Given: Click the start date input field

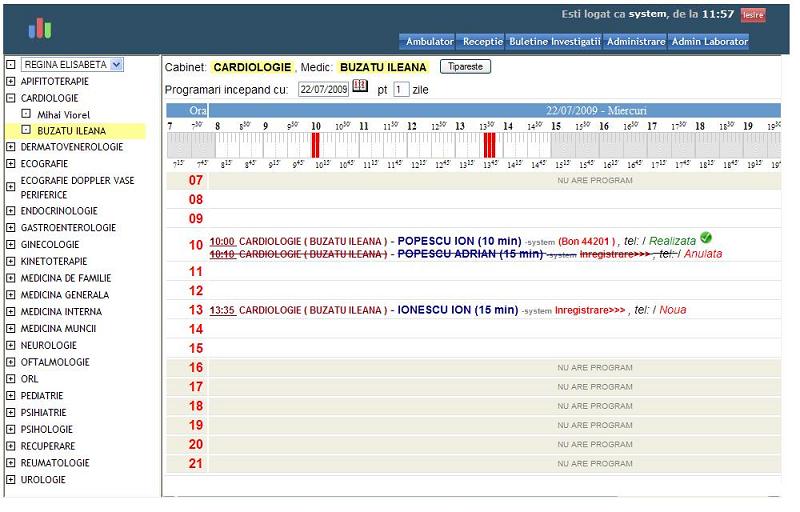Looking at the screenshot, I should 323,90.
